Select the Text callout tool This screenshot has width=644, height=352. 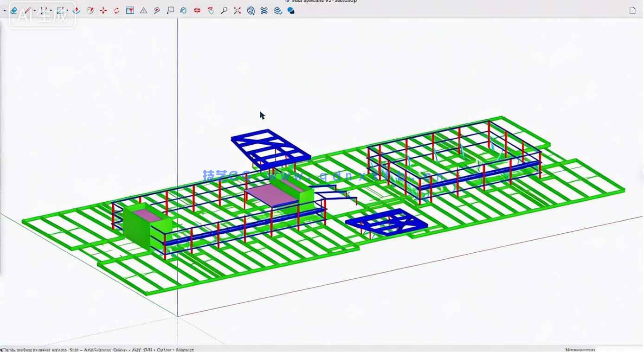[x=171, y=10]
